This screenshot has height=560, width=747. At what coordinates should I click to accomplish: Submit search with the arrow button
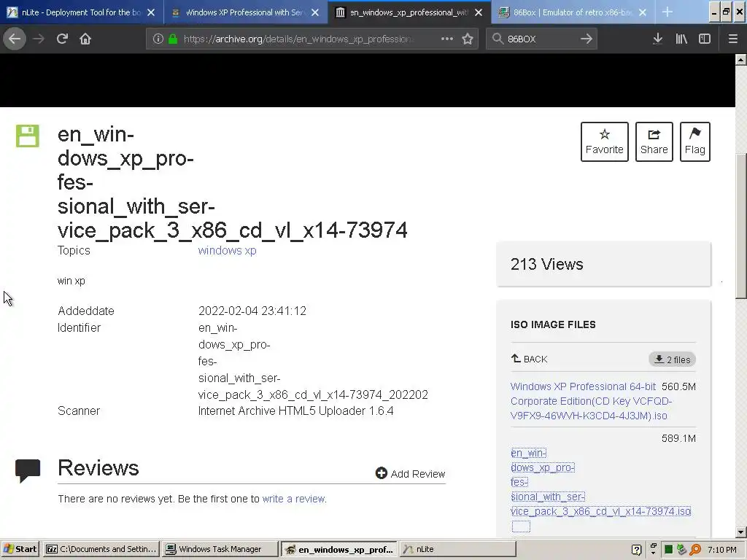pyautogui.click(x=587, y=39)
